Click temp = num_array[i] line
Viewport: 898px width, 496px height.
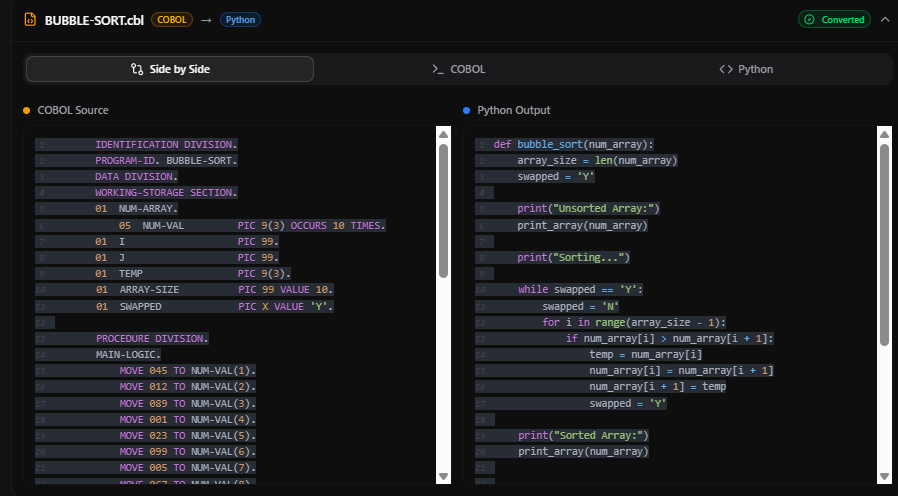pos(645,355)
